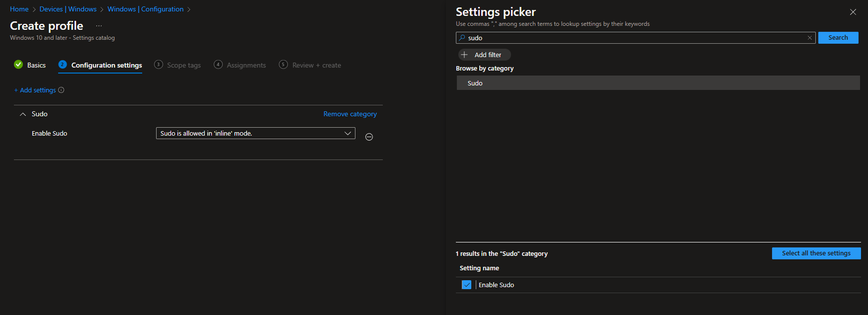The width and height of the screenshot is (868, 315).
Task: Open the Add settings link
Action: pyautogui.click(x=35, y=90)
